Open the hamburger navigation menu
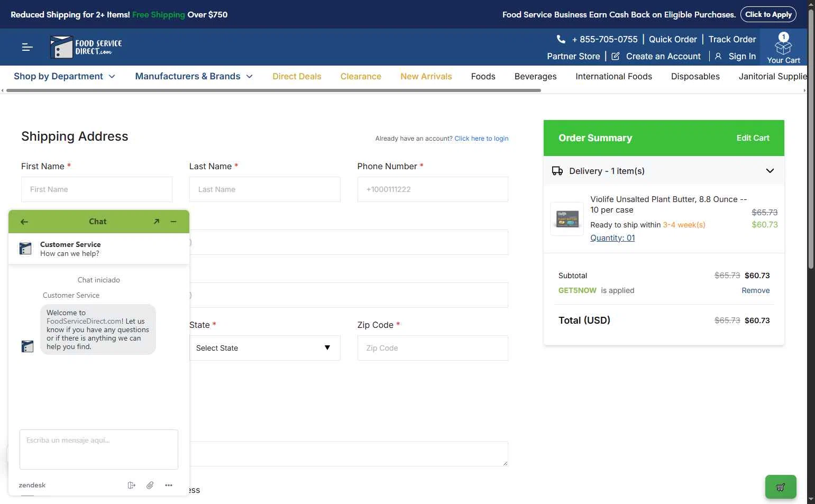The image size is (815, 504). (x=28, y=47)
